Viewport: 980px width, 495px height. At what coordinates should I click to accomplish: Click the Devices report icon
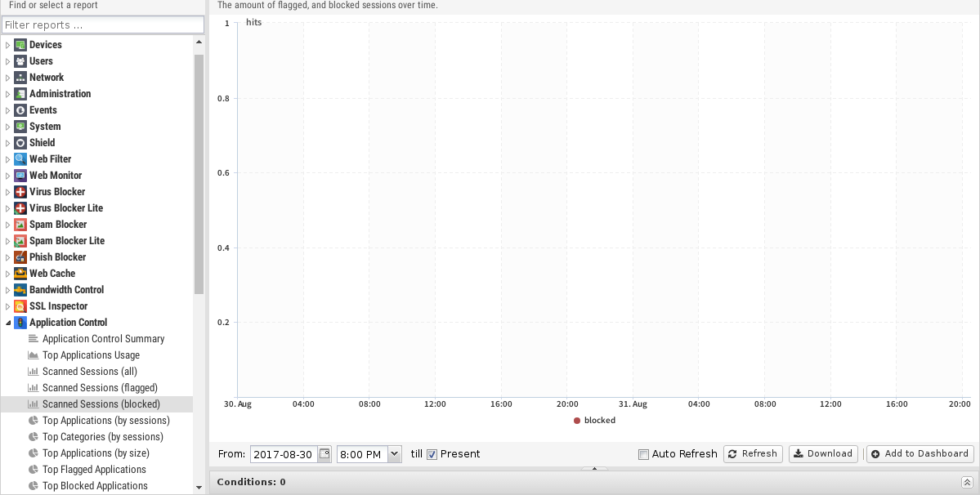(20, 45)
